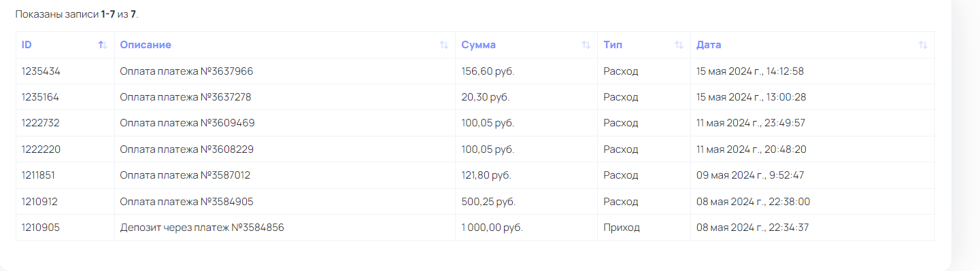Open payment №3637278 description

[186, 97]
